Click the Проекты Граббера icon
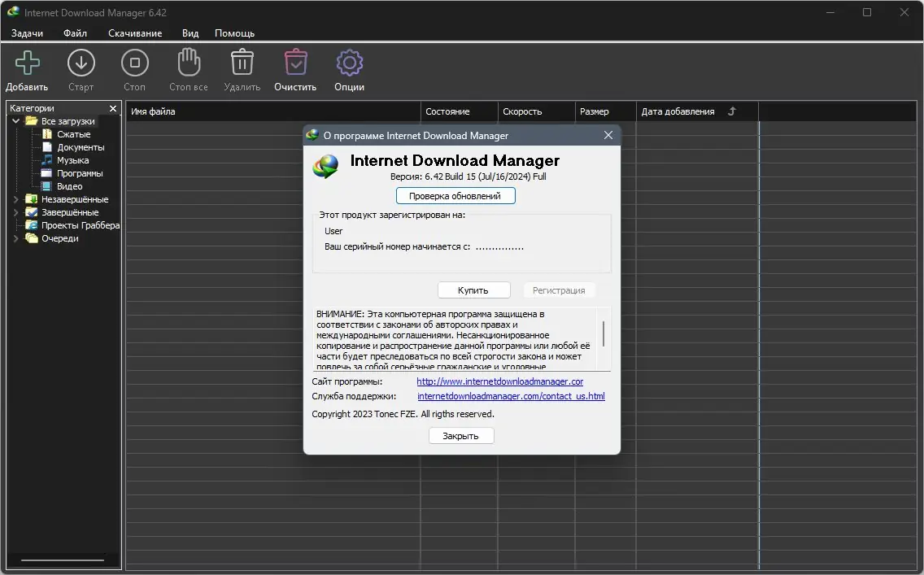Image resolution: width=924 pixels, height=575 pixels. [x=31, y=225]
